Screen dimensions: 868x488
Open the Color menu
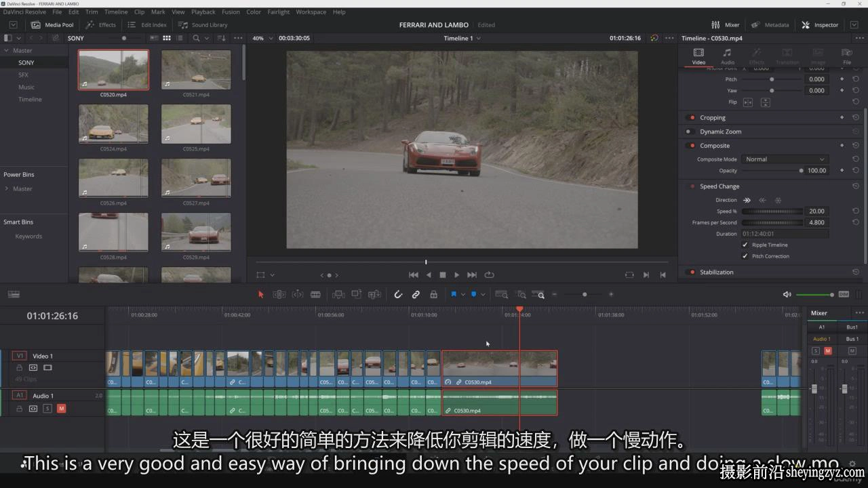(x=254, y=12)
